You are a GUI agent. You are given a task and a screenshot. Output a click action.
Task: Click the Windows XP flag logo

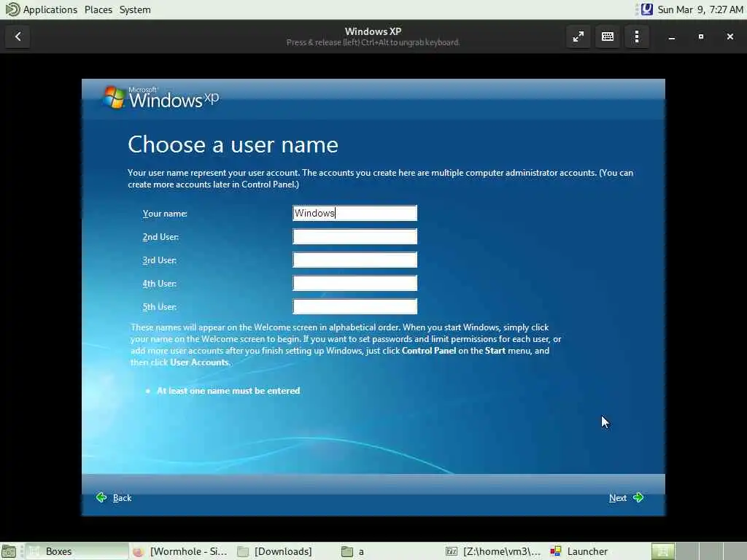click(113, 97)
